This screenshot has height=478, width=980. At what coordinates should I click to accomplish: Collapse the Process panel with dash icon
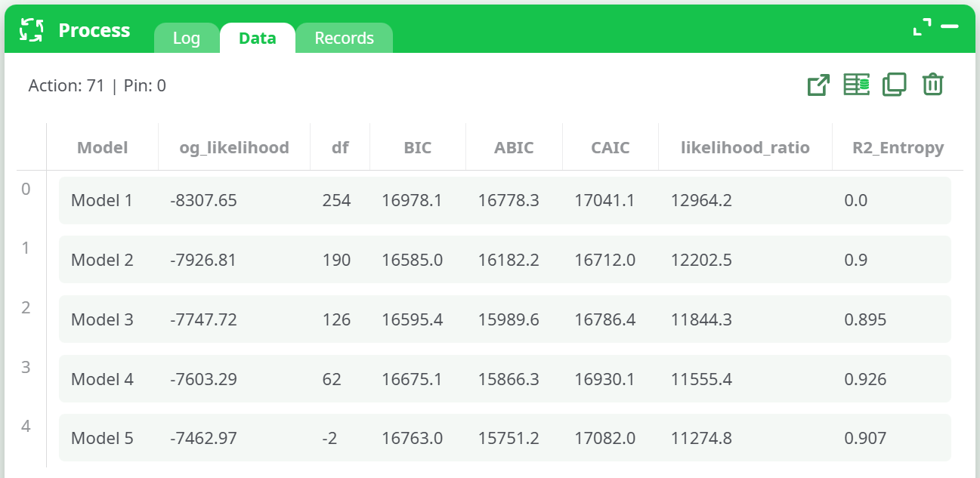[950, 27]
